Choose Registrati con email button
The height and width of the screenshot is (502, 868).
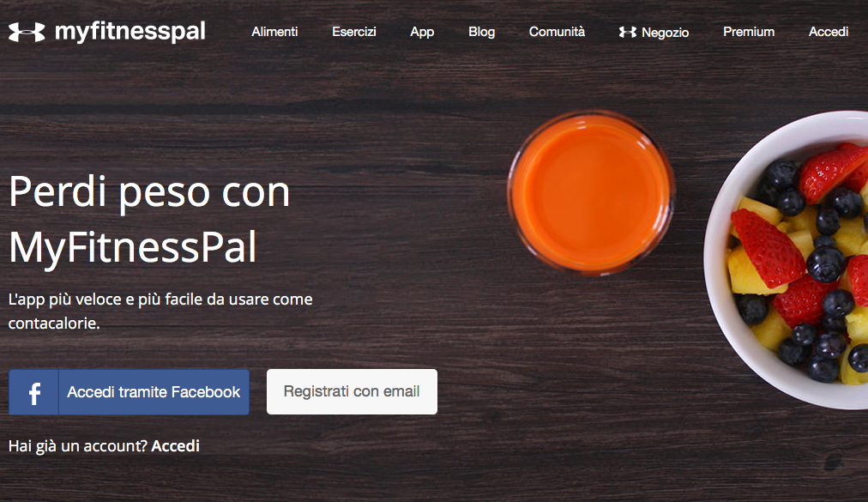pyautogui.click(x=352, y=392)
